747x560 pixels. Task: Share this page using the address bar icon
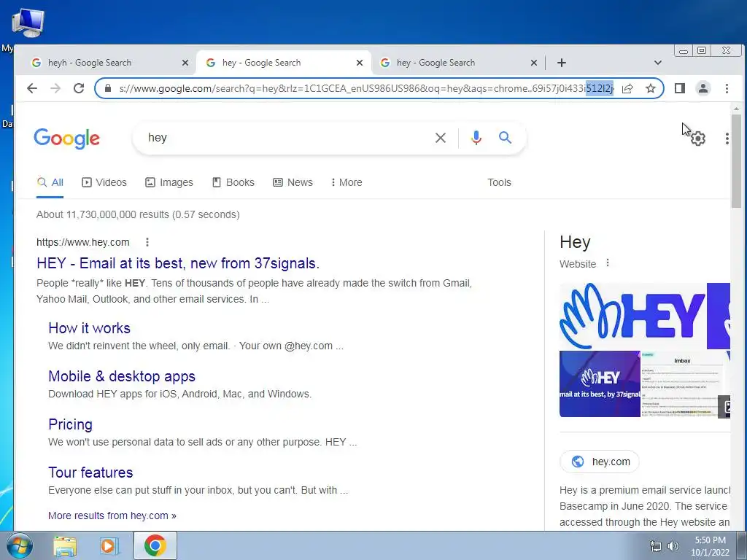(x=627, y=88)
